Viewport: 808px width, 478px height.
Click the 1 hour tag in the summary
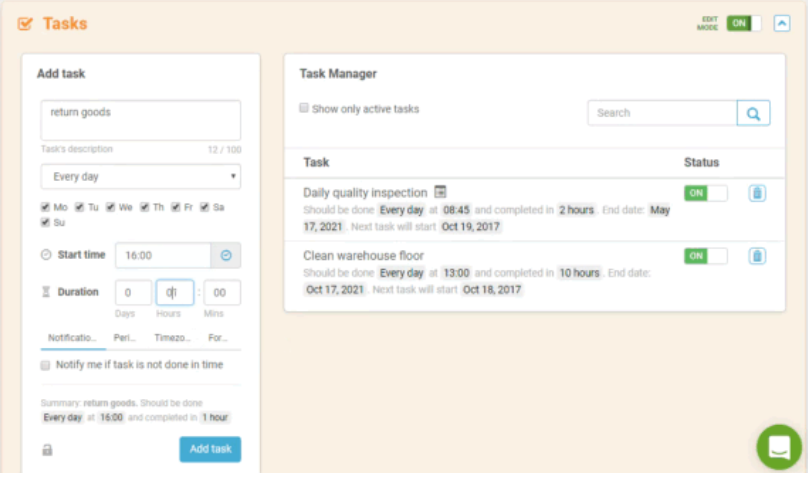(215, 417)
